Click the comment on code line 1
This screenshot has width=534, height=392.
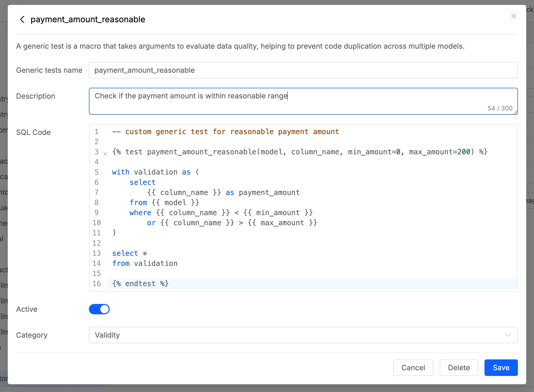pyautogui.click(x=226, y=132)
